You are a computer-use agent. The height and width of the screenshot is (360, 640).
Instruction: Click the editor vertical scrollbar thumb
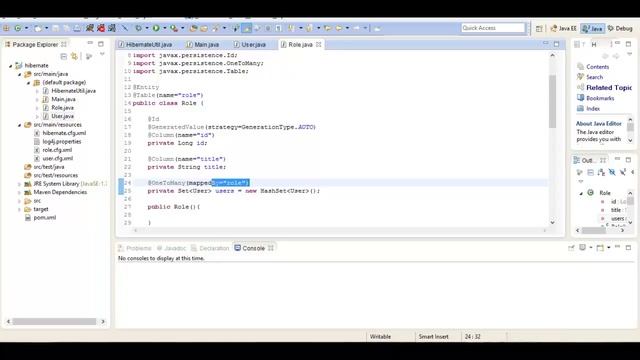pyautogui.click(x=552, y=101)
